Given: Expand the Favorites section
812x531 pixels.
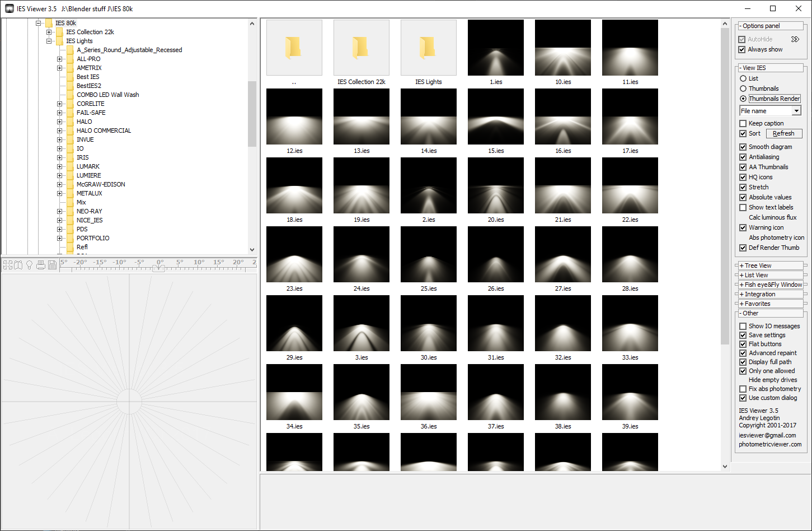Looking at the screenshot, I should click(x=769, y=304).
